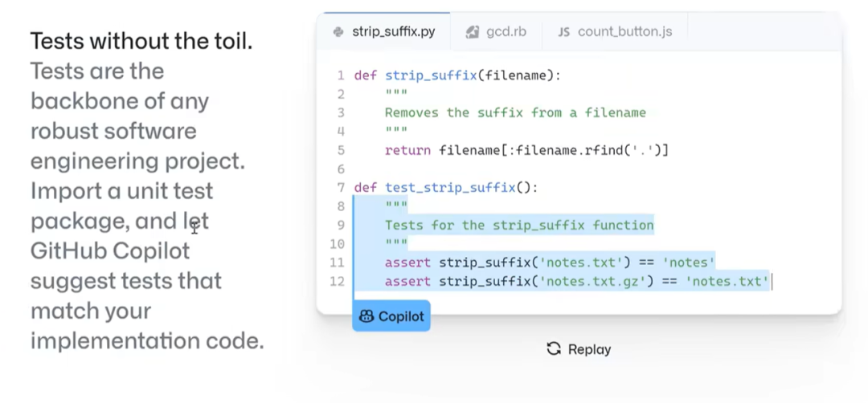The height and width of the screenshot is (403, 868).
Task: Click line number 12 in the gutter
Action: pos(338,281)
